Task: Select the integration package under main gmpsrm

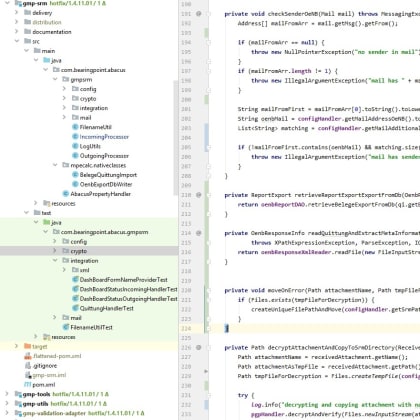Action: [94, 108]
